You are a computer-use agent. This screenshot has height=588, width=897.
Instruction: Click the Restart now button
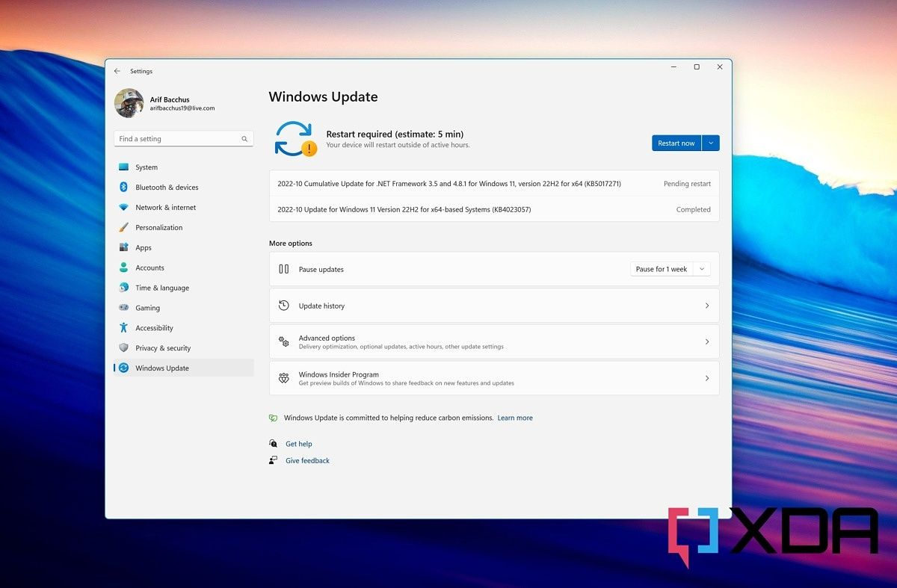(x=676, y=143)
